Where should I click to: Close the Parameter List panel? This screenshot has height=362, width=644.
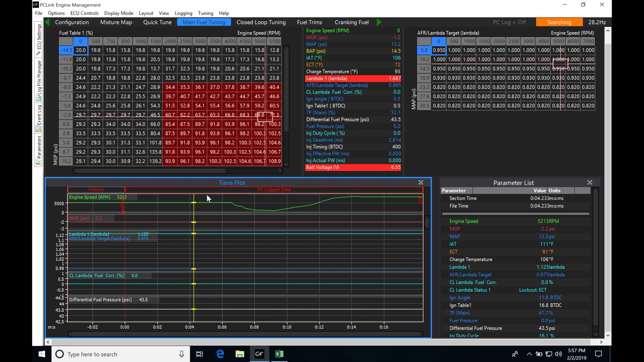click(589, 183)
